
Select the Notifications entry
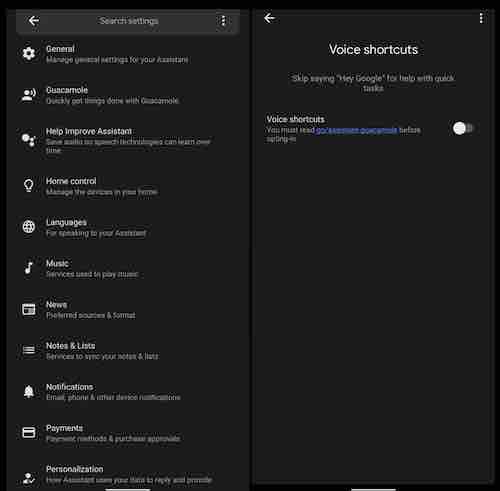tap(128, 392)
